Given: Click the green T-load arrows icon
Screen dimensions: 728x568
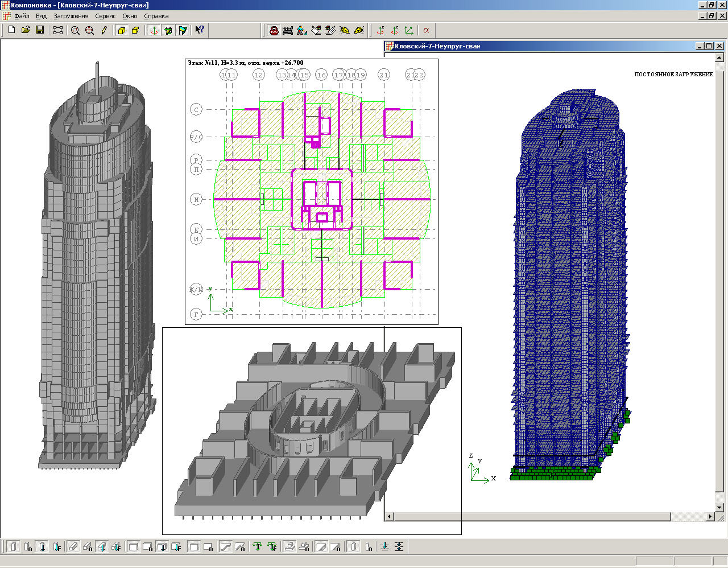Looking at the screenshot, I should 258,547.
